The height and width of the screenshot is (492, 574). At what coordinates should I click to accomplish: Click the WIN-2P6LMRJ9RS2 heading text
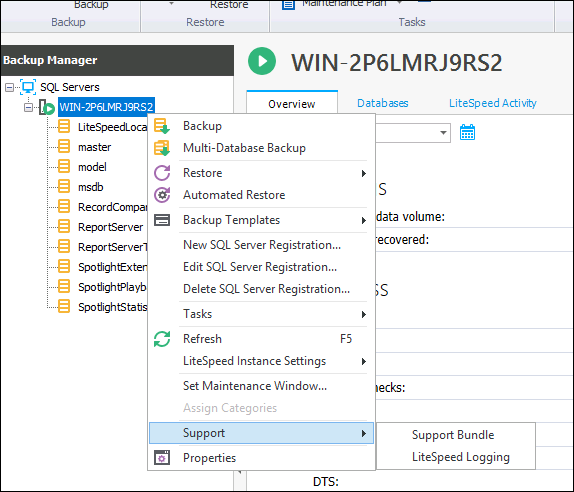(396, 63)
